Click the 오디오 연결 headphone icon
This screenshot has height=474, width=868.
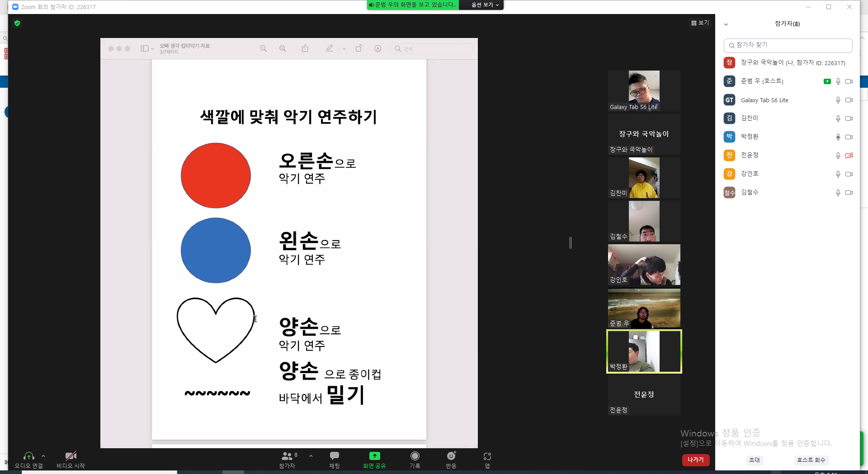pyautogui.click(x=29, y=456)
